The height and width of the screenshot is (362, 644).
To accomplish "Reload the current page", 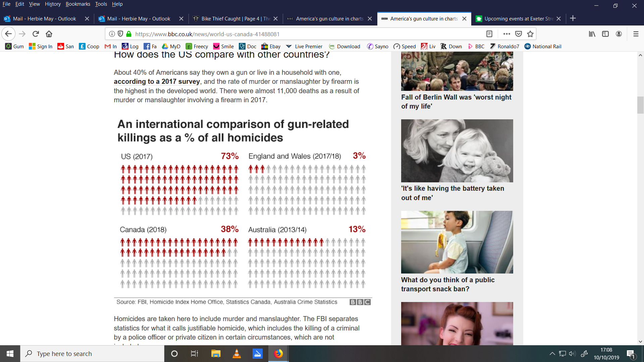I will tap(36, 34).
